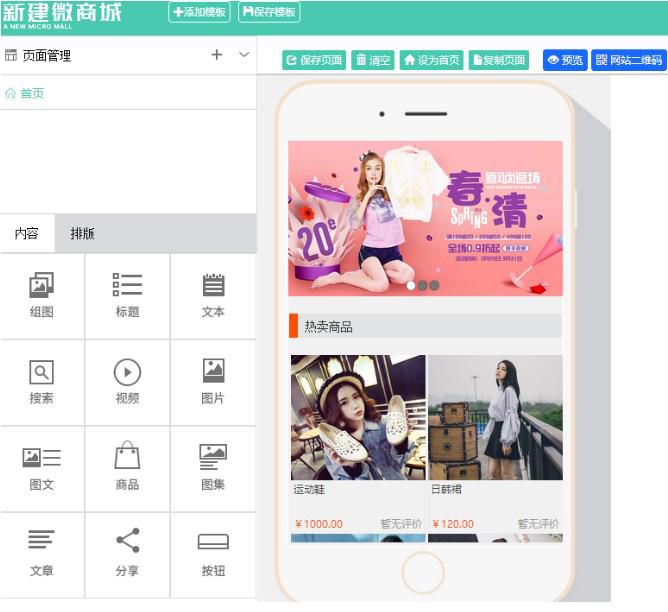This screenshot has width=668, height=612.
Task: Click the plus icon to add a page
Action: [216, 55]
